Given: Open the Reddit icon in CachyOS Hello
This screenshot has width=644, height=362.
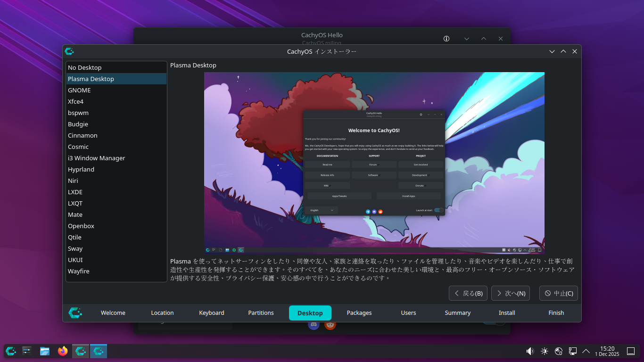Looking at the screenshot, I should [x=330, y=325].
